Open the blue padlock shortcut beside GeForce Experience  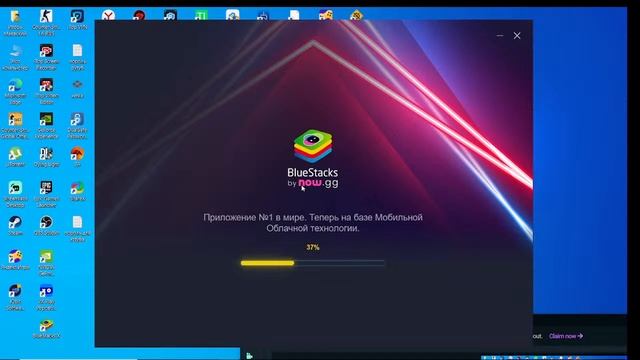click(77, 120)
